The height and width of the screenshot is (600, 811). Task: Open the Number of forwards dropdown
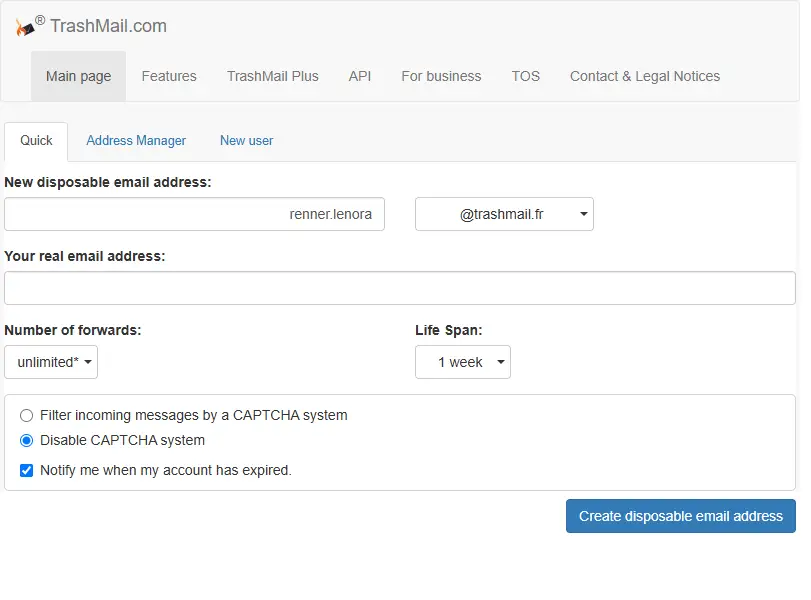point(51,362)
